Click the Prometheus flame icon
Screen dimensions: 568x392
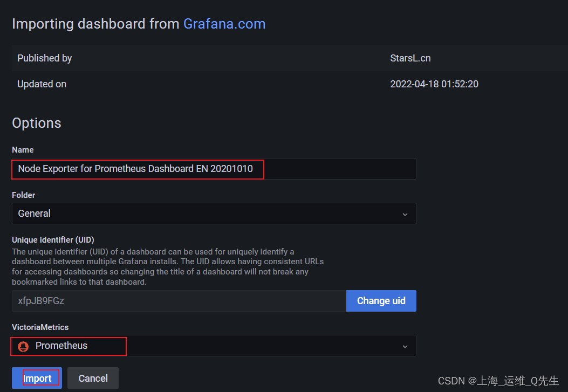23,346
